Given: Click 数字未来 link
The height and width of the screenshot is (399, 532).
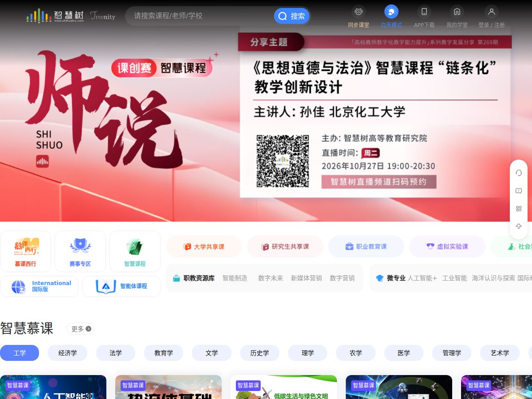Looking at the screenshot, I should 270,278.
